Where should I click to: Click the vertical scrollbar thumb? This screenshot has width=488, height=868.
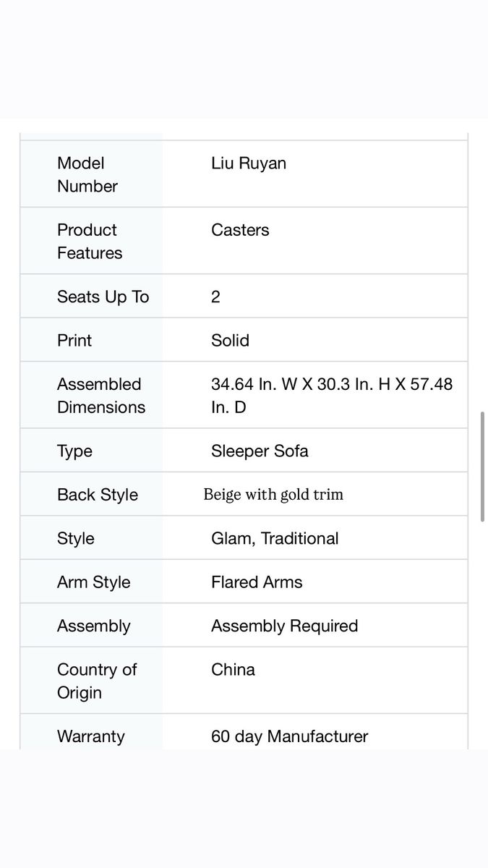[x=483, y=467]
